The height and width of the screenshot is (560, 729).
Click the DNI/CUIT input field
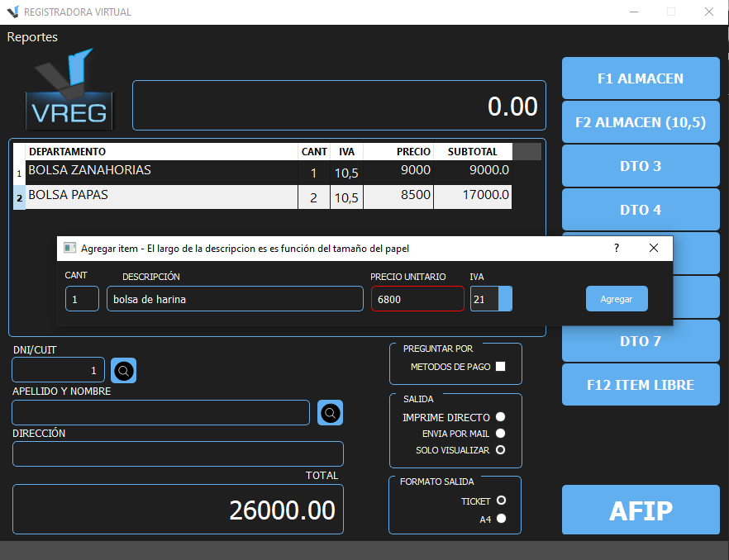pos(58,370)
